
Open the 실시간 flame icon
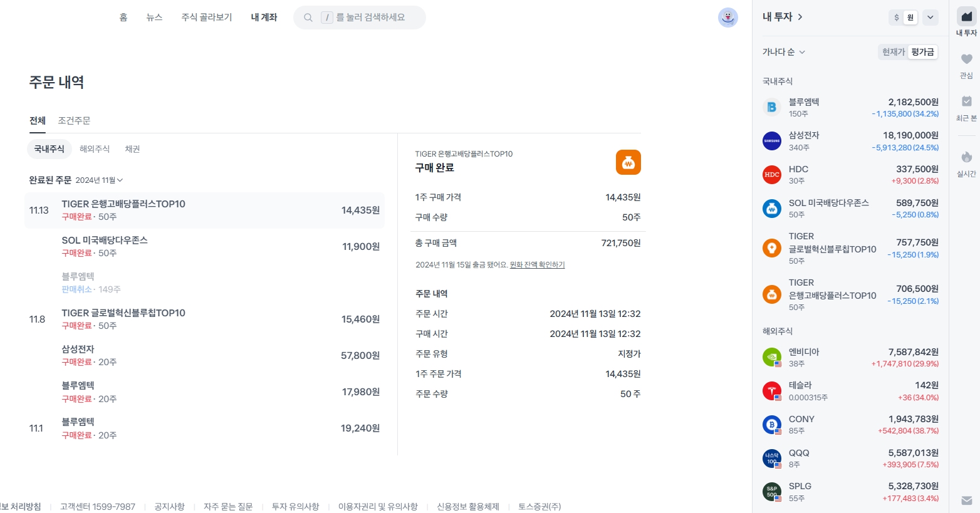[967, 157]
